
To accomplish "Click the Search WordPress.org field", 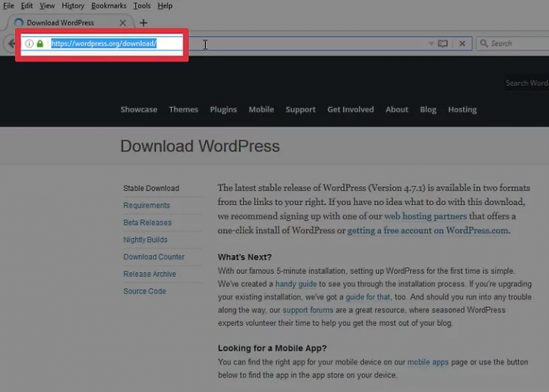I will coord(526,83).
